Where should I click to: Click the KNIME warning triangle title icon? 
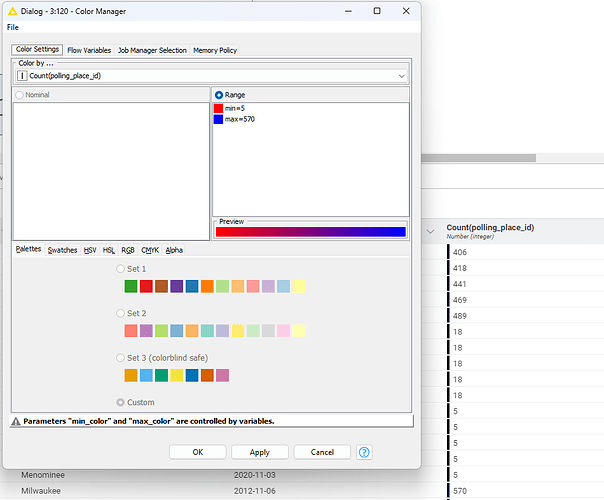point(13,11)
